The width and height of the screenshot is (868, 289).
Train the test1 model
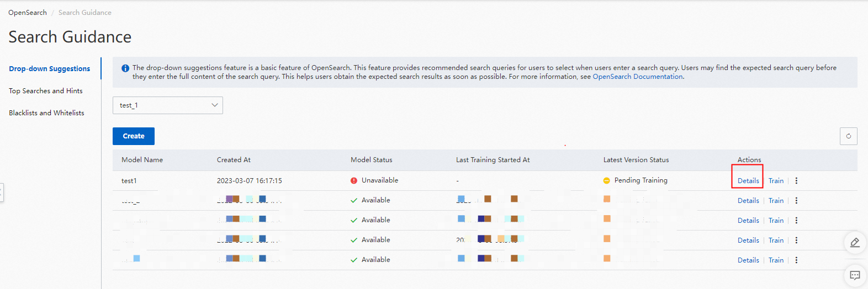click(x=776, y=181)
